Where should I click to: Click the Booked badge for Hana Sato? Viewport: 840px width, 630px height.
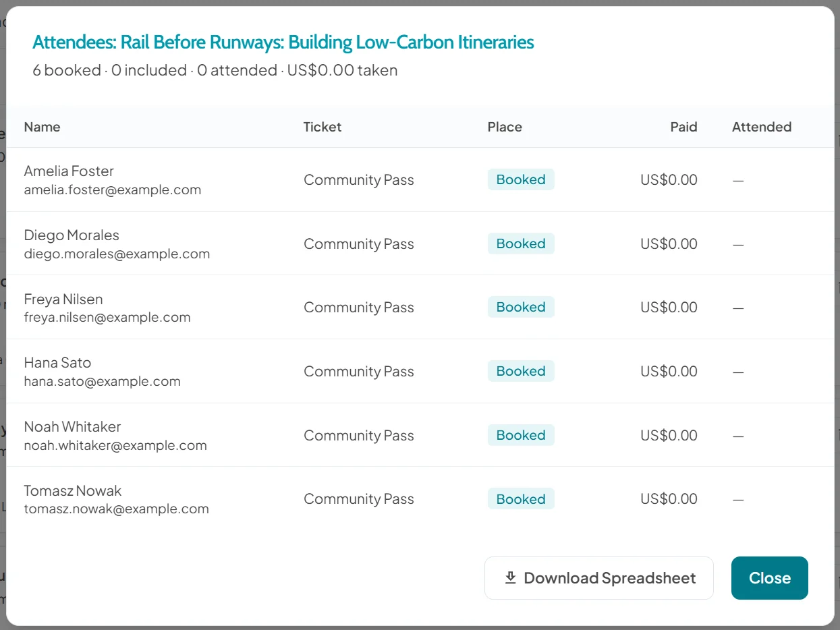pos(521,371)
